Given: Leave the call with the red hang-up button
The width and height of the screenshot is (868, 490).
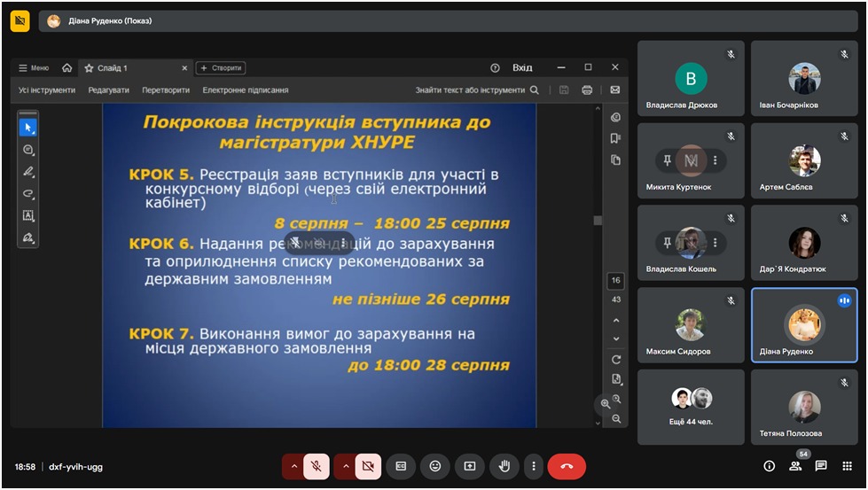Looking at the screenshot, I should coord(567,466).
